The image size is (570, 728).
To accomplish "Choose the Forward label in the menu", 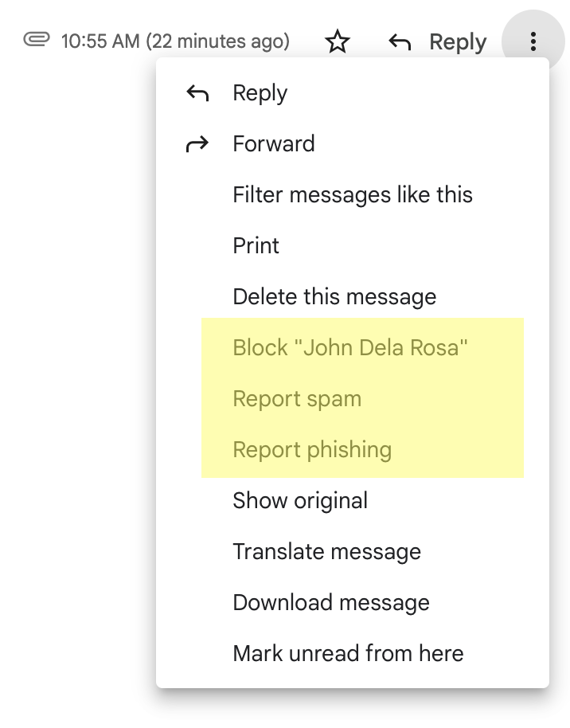I will pyautogui.click(x=273, y=144).
